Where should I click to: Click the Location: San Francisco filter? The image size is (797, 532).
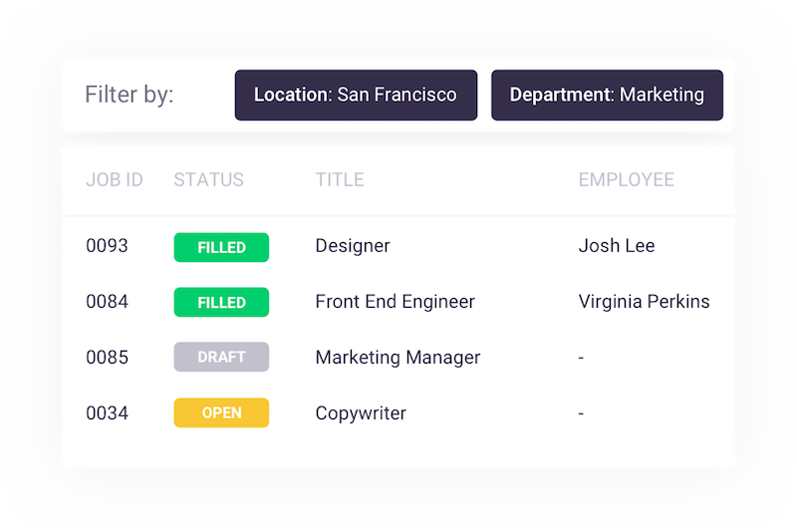[356, 96]
